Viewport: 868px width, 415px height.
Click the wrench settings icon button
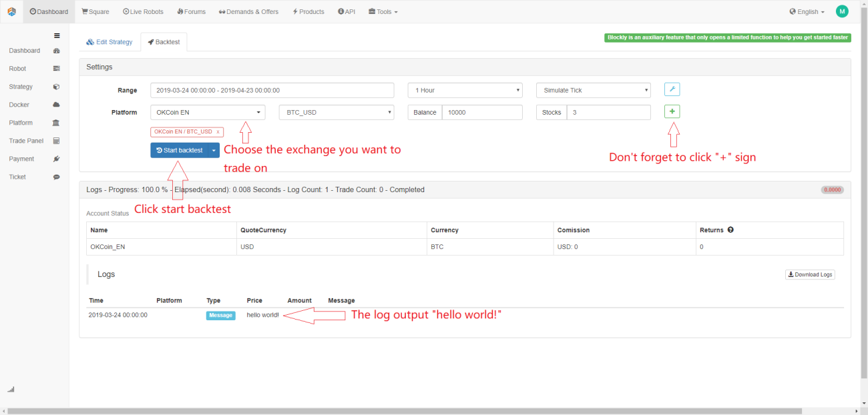click(672, 89)
